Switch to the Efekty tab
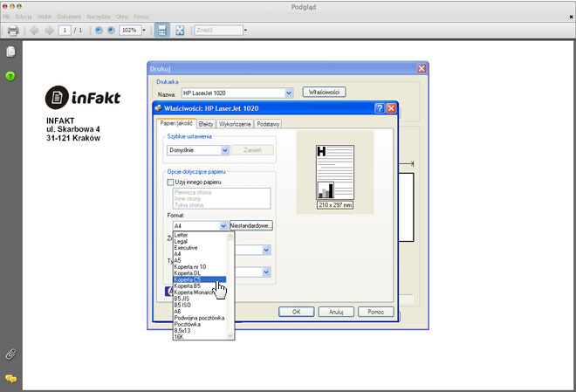This screenshot has width=576, height=392. tap(206, 124)
